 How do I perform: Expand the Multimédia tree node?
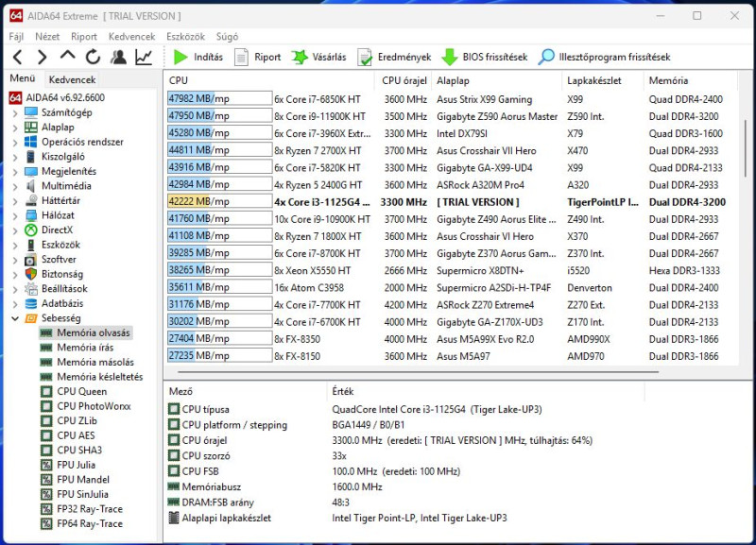15,186
